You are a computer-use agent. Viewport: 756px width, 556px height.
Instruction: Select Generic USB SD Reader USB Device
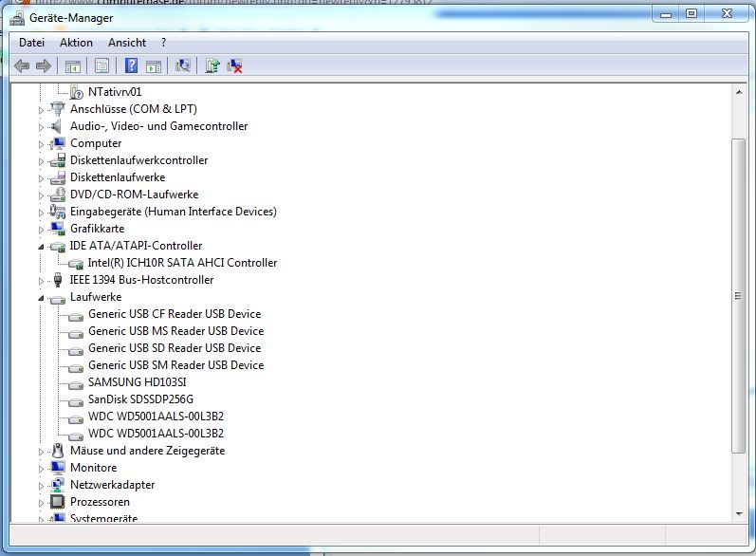175,348
